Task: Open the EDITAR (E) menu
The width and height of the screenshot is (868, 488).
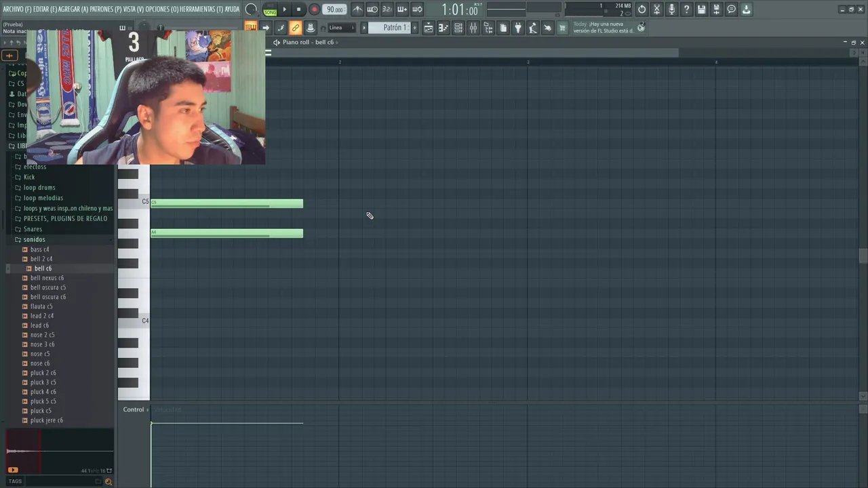Action: tap(45, 9)
